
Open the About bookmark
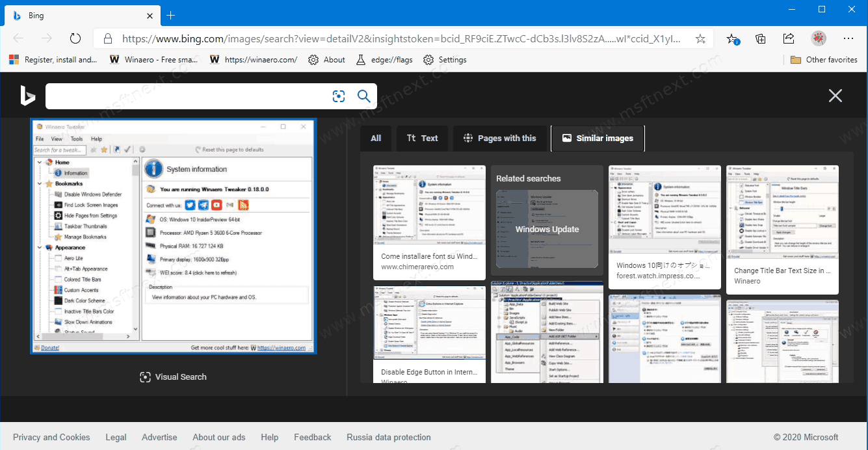click(326, 60)
